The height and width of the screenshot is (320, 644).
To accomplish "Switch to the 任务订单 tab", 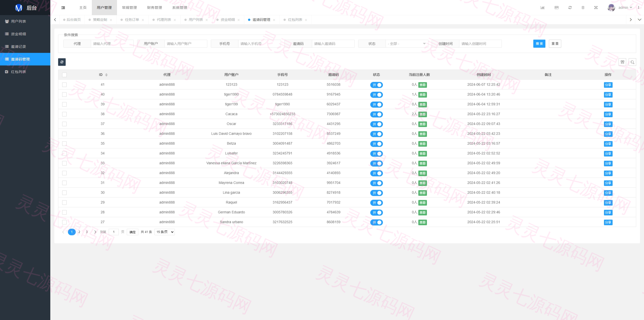I will click(x=132, y=20).
